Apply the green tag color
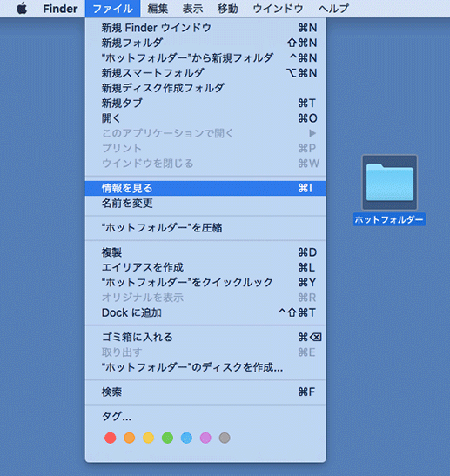450x476 pixels. click(167, 438)
